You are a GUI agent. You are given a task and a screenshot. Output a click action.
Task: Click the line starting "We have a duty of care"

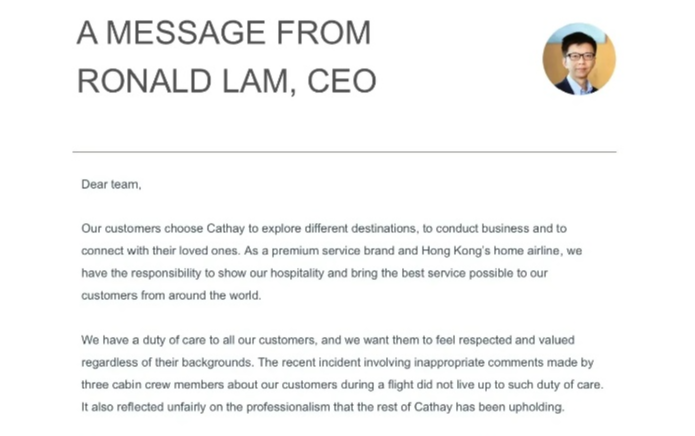coord(328,340)
